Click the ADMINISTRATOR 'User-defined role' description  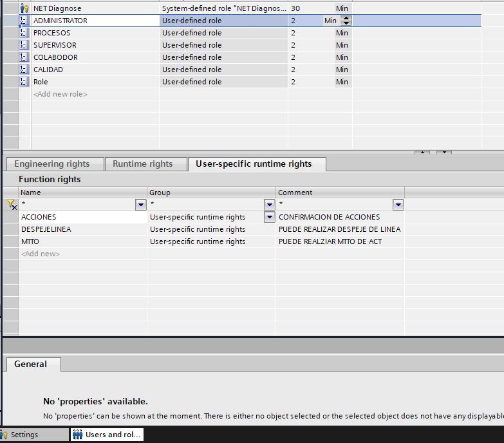click(x=192, y=21)
